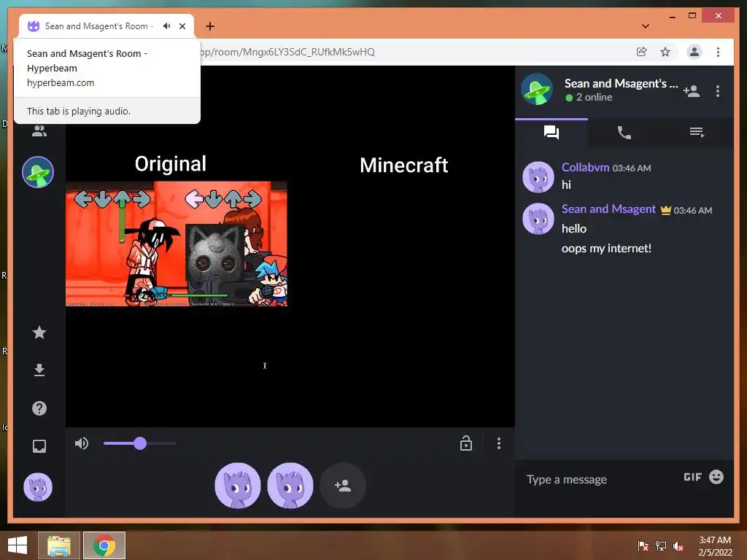
Task: Click Collabvm's avatar in chat
Action: 538,177
